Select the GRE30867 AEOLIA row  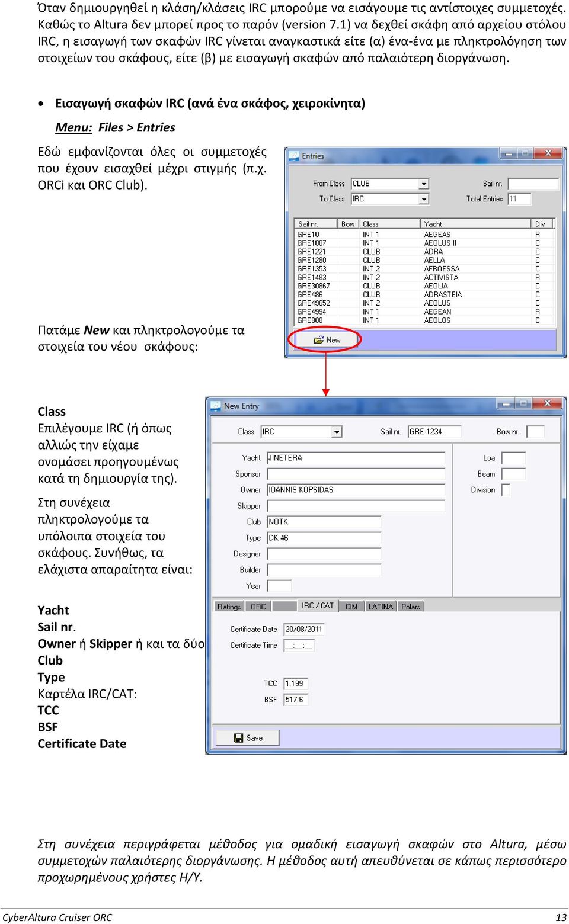pyautogui.click(x=424, y=286)
